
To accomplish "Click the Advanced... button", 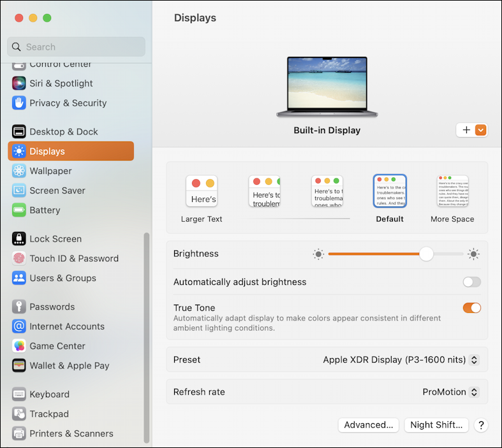I will (369, 425).
